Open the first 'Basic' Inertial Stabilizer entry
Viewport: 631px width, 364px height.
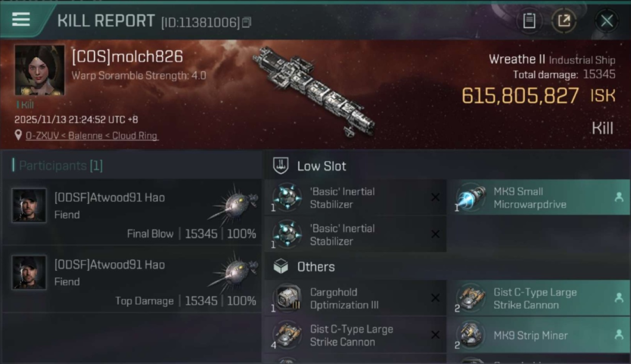pos(355,198)
